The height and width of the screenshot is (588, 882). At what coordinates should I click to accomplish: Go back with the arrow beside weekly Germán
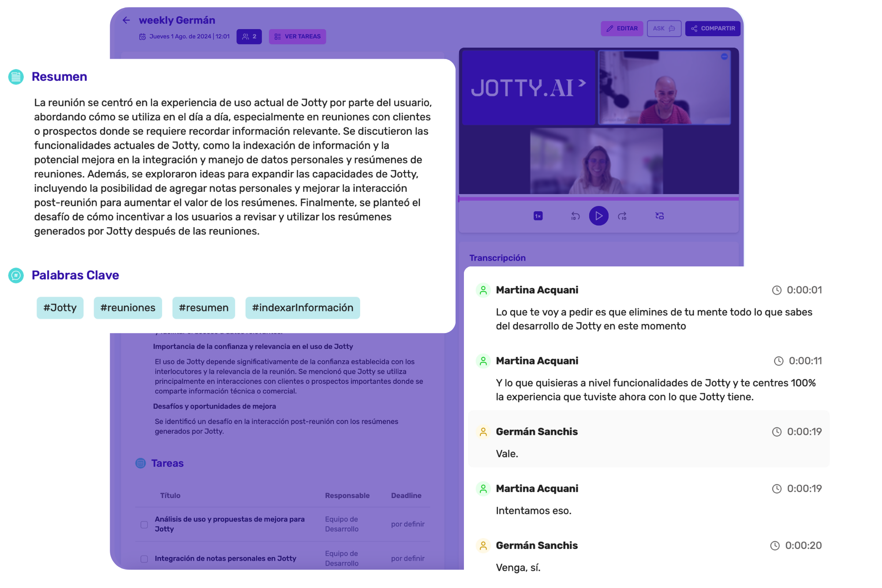[x=127, y=20]
